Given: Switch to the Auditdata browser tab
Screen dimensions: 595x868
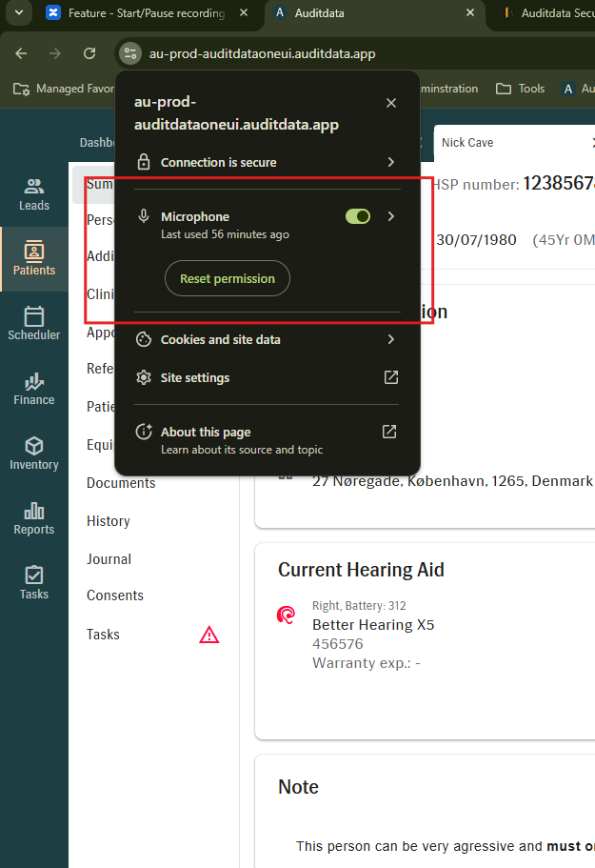Looking at the screenshot, I should coord(319,12).
